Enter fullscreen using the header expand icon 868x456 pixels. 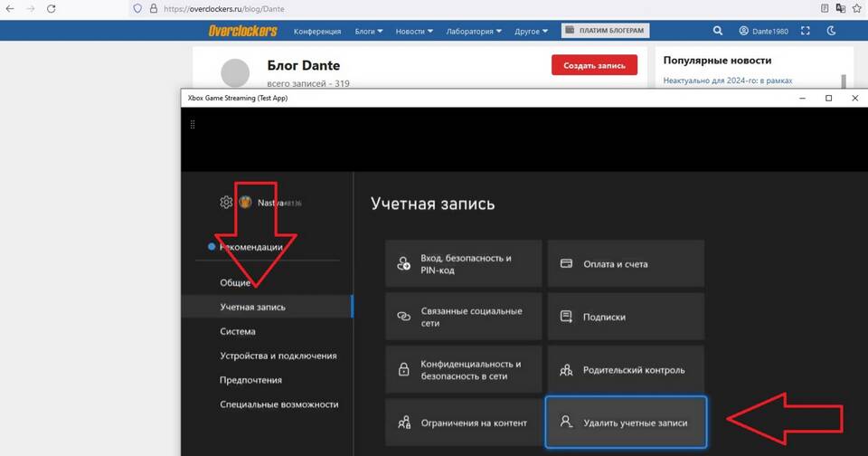(806, 31)
